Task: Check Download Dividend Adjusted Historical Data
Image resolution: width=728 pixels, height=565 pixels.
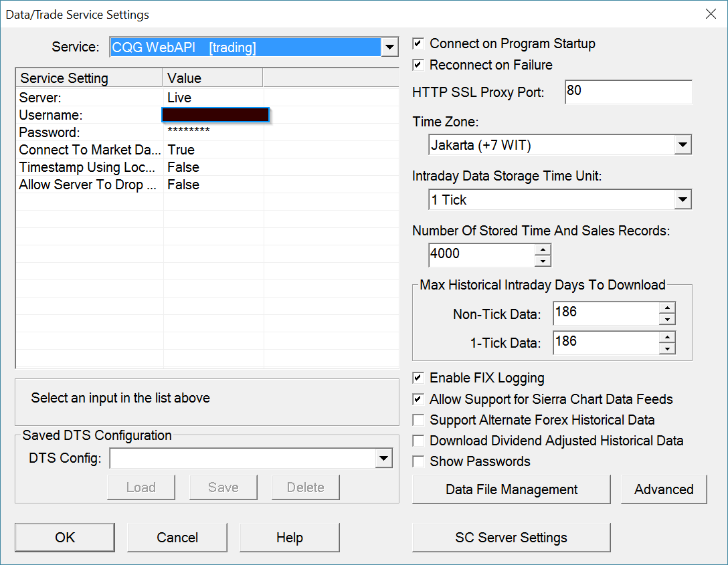Action: coord(418,441)
